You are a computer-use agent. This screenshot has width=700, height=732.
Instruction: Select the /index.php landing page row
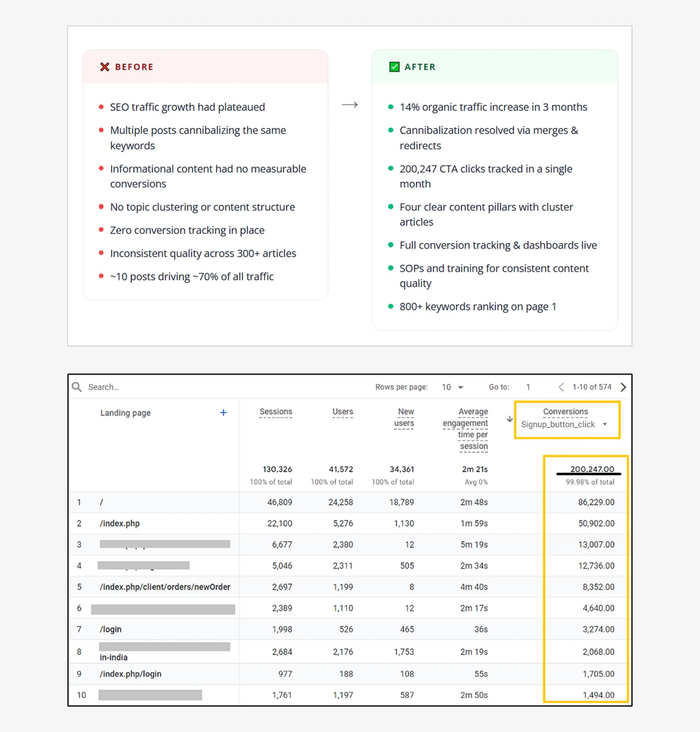tap(120, 523)
